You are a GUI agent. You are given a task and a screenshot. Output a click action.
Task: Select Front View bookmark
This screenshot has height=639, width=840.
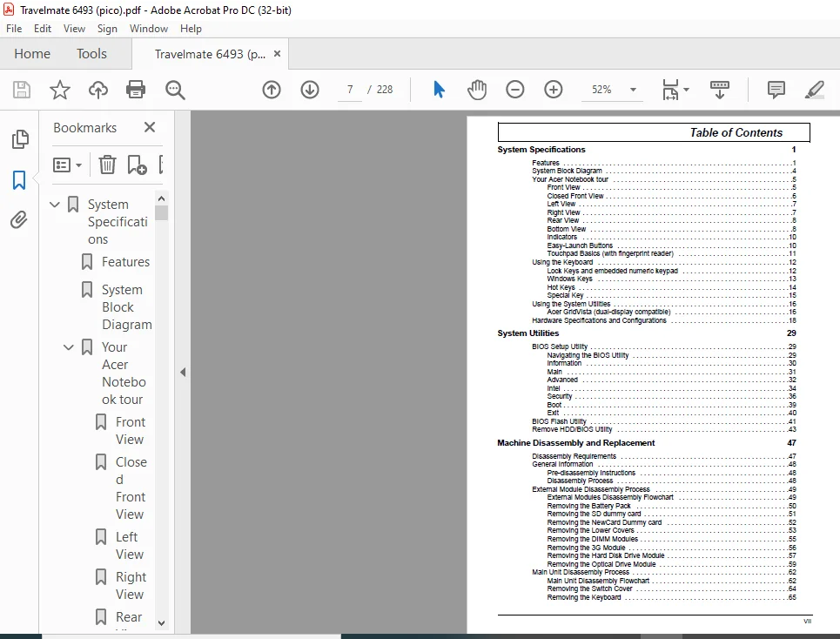coord(131,431)
